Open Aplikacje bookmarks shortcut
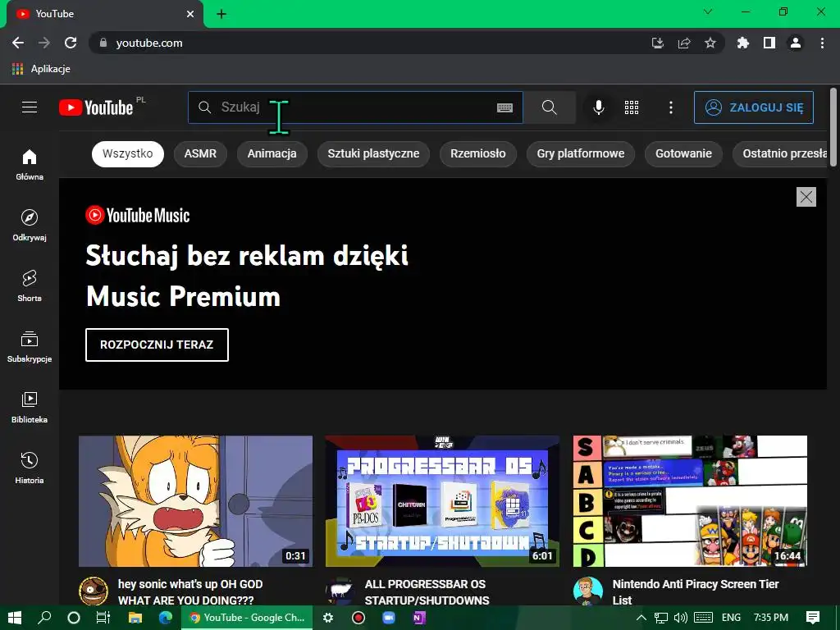This screenshot has width=840, height=630. (x=41, y=69)
